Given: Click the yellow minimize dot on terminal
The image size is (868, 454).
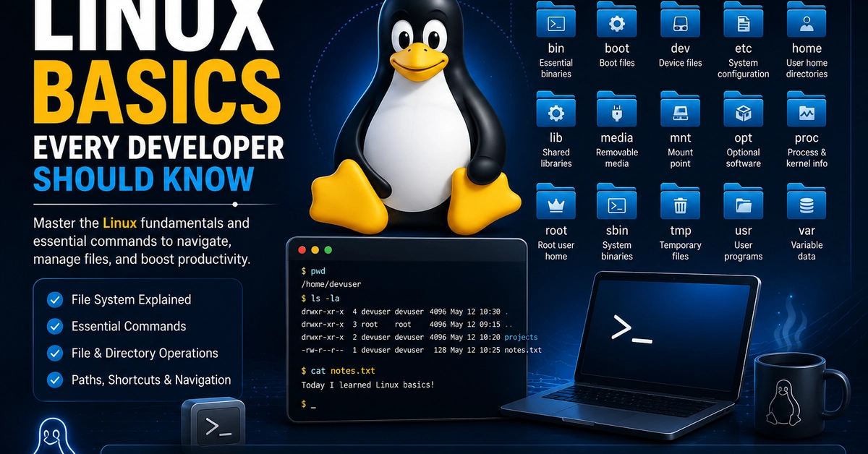Looking at the screenshot, I should [315, 250].
